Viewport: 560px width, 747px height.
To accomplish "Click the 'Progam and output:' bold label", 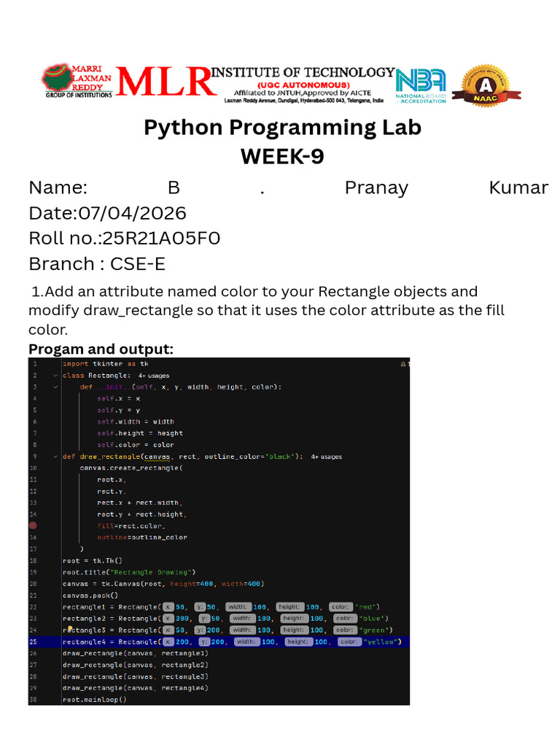I will tap(101, 349).
